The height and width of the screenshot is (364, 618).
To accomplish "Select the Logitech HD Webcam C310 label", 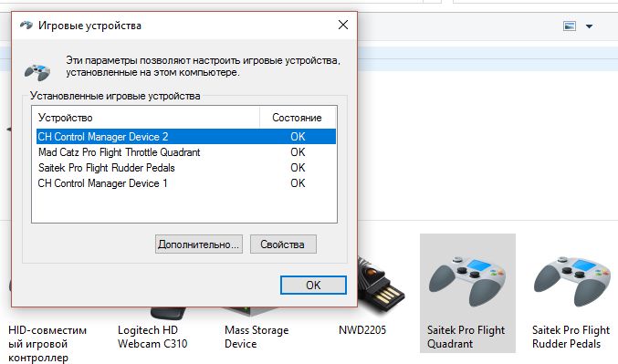I will [x=152, y=337].
